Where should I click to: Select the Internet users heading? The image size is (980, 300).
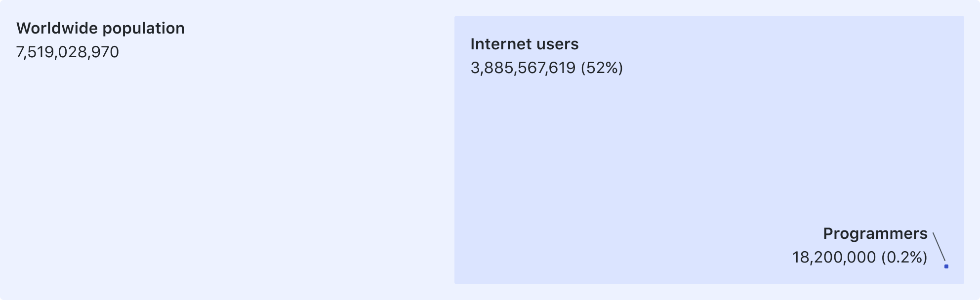(525, 44)
